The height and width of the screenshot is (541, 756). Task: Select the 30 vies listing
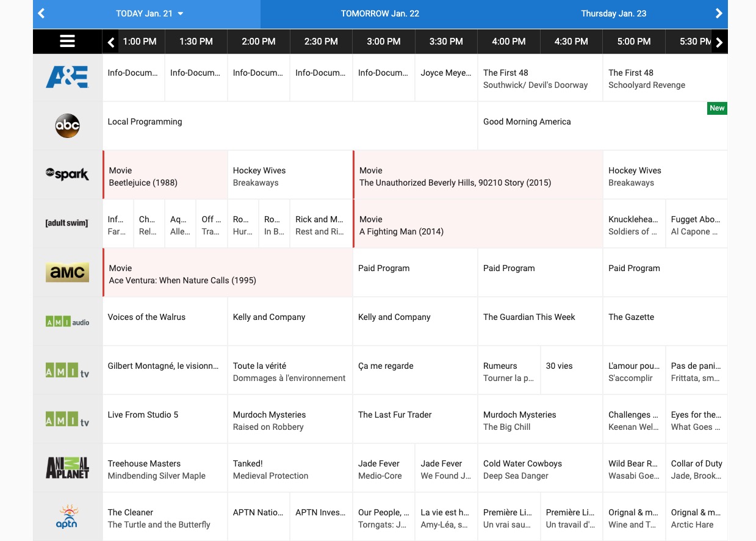pos(571,370)
